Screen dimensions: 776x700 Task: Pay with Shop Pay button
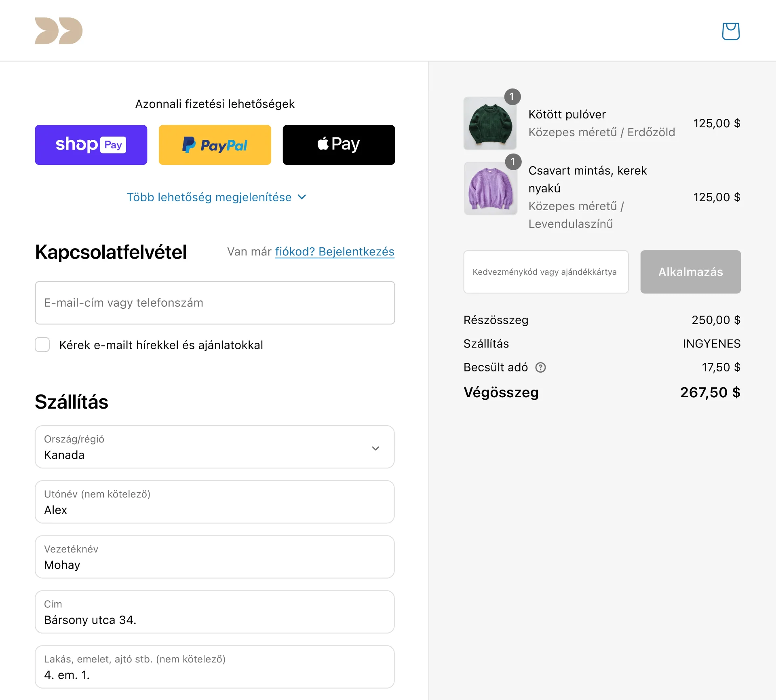pyautogui.click(x=91, y=145)
